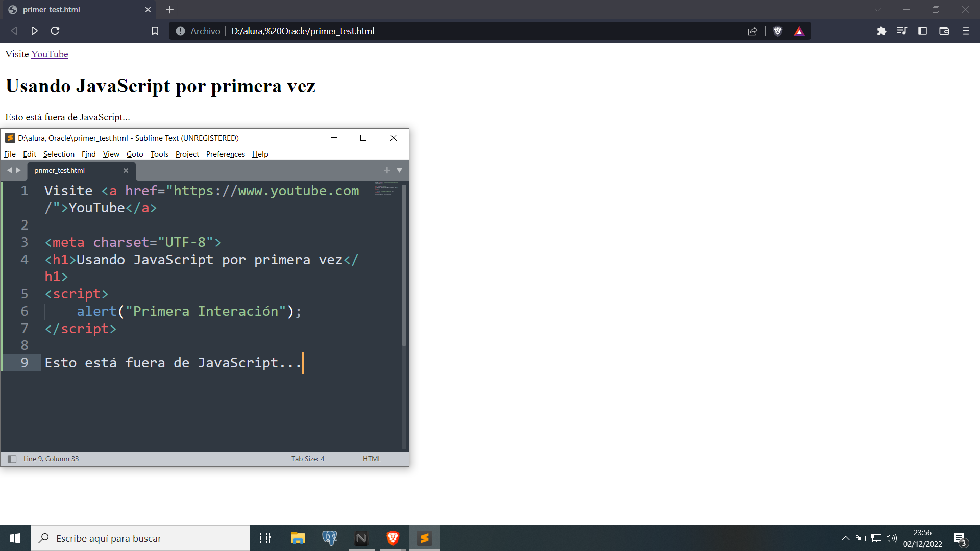Image resolution: width=980 pixels, height=551 pixels.
Task: Open Sublime Text Edit menu
Action: (30, 154)
